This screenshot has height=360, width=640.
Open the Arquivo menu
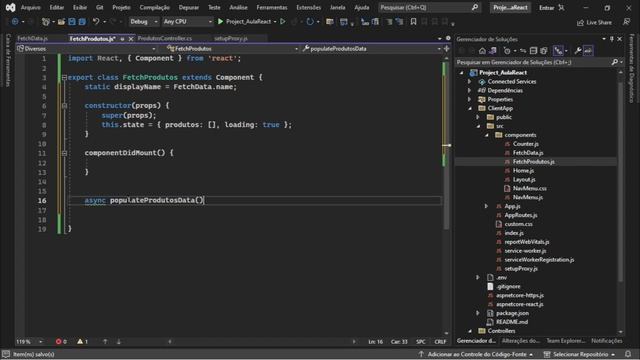click(31, 7)
